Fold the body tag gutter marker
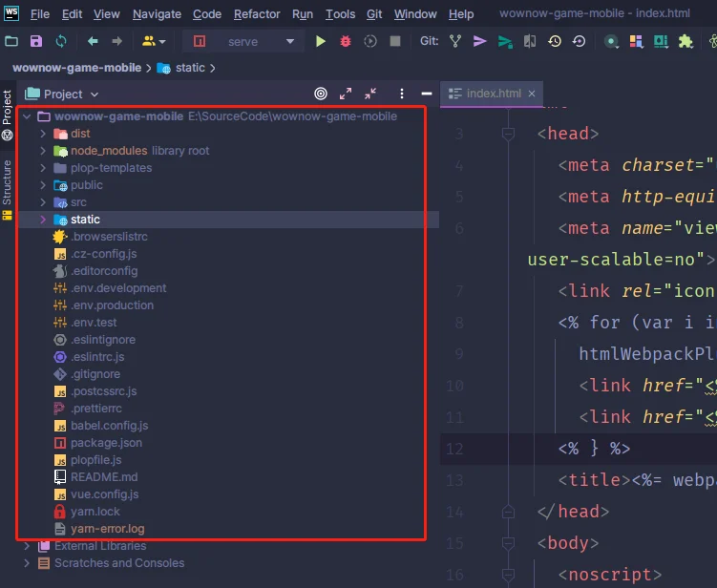 click(x=508, y=543)
